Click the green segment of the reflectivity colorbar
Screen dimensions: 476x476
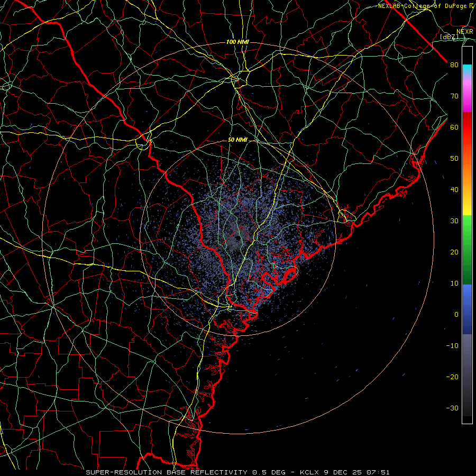pos(467,250)
